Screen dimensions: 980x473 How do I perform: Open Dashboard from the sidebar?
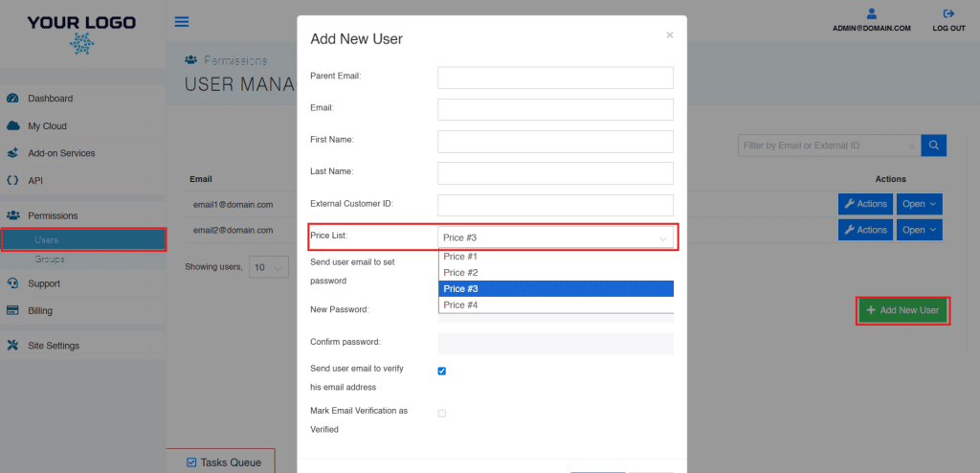pos(50,99)
